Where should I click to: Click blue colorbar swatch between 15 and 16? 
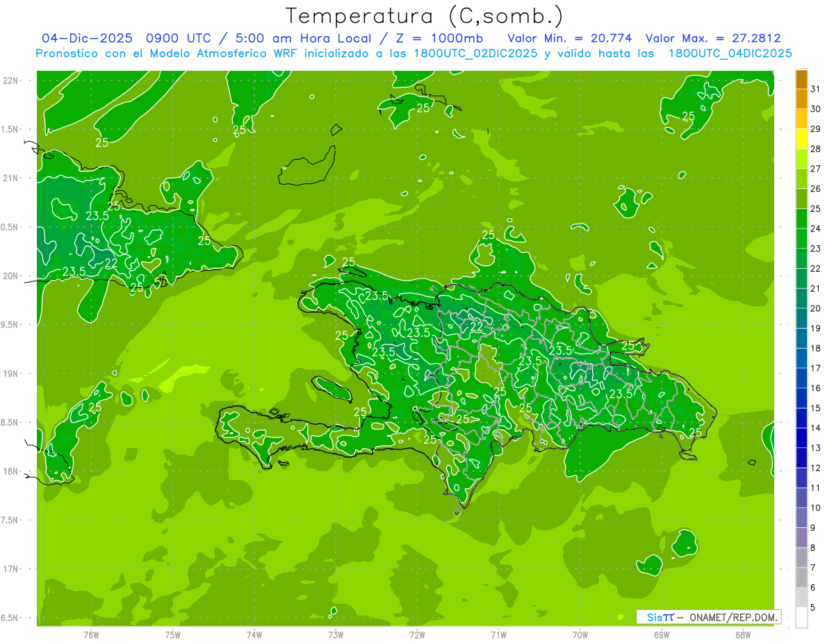[801, 399]
